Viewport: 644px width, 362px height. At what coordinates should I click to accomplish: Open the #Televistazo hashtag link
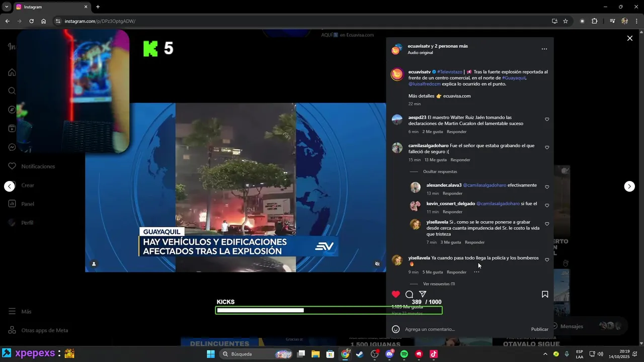[x=450, y=72]
